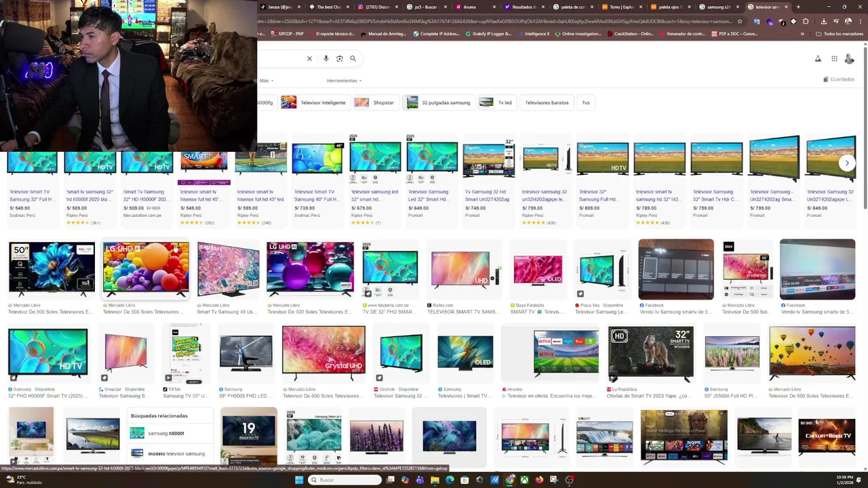Switch to The best Chat browser tab

tap(329, 7)
